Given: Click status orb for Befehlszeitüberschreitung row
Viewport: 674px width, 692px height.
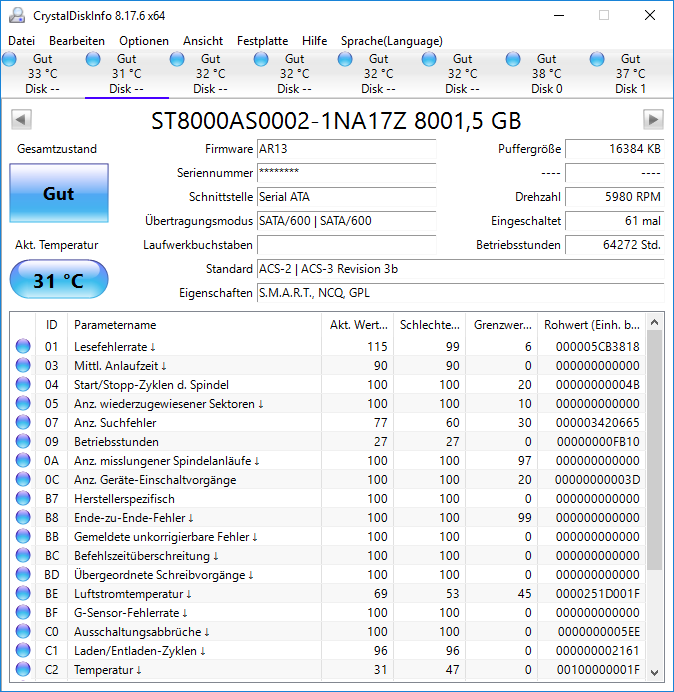Looking at the screenshot, I should 23,555.
